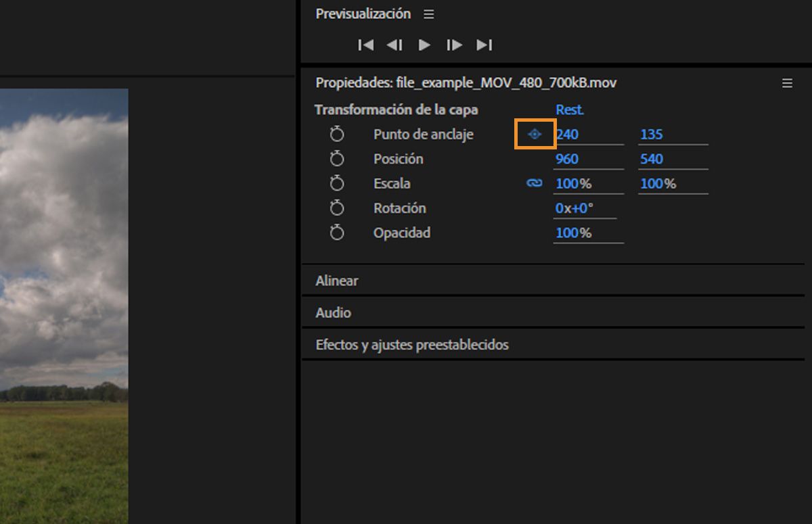The image size is (812, 524).
Task: Click the Opacidad 100% value
Action: 573,233
